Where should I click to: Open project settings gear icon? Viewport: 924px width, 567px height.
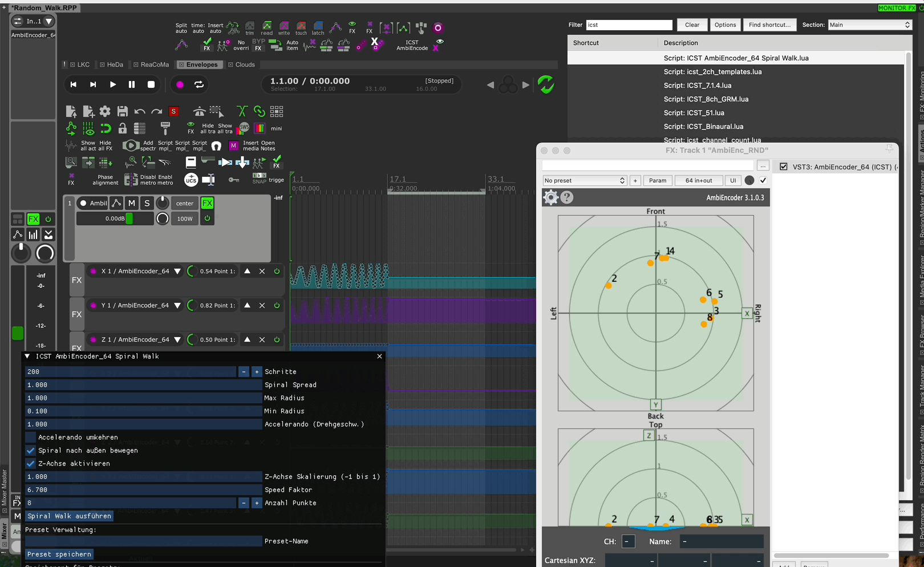pos(105,111)
